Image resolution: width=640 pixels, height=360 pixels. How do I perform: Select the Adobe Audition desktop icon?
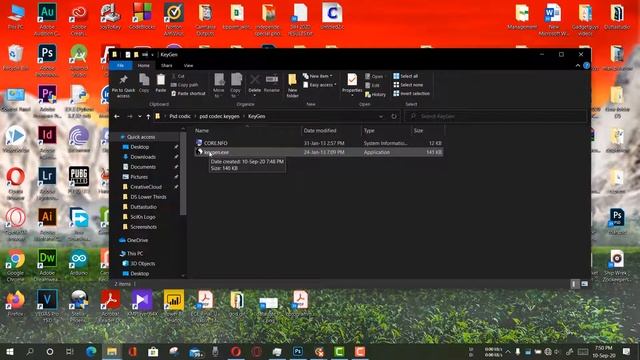[x=47, y=19]
